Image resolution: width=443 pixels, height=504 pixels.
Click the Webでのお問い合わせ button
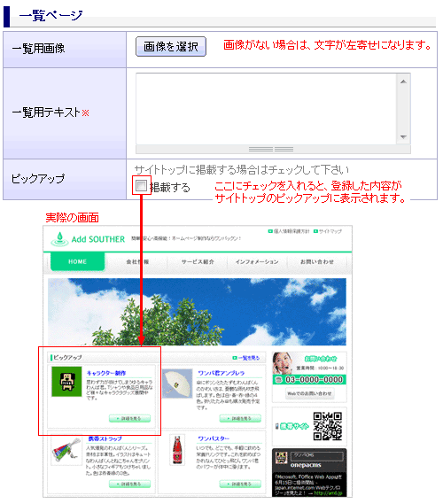[x=309, y=393]
